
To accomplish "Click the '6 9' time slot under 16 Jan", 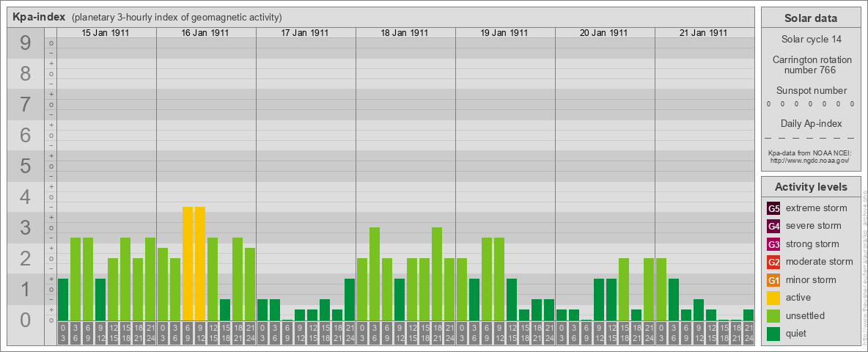I will pos(188,334).
